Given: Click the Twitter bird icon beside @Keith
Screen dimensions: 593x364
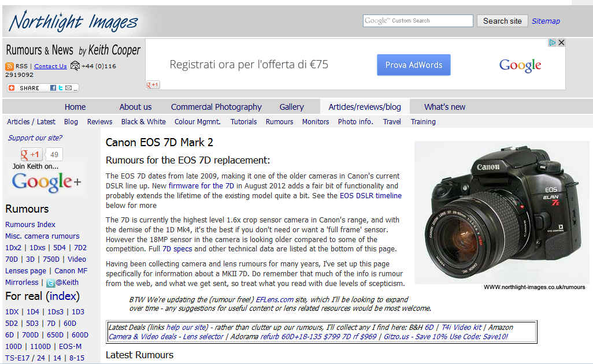Looking at the screenshot, I should (50, 283).
